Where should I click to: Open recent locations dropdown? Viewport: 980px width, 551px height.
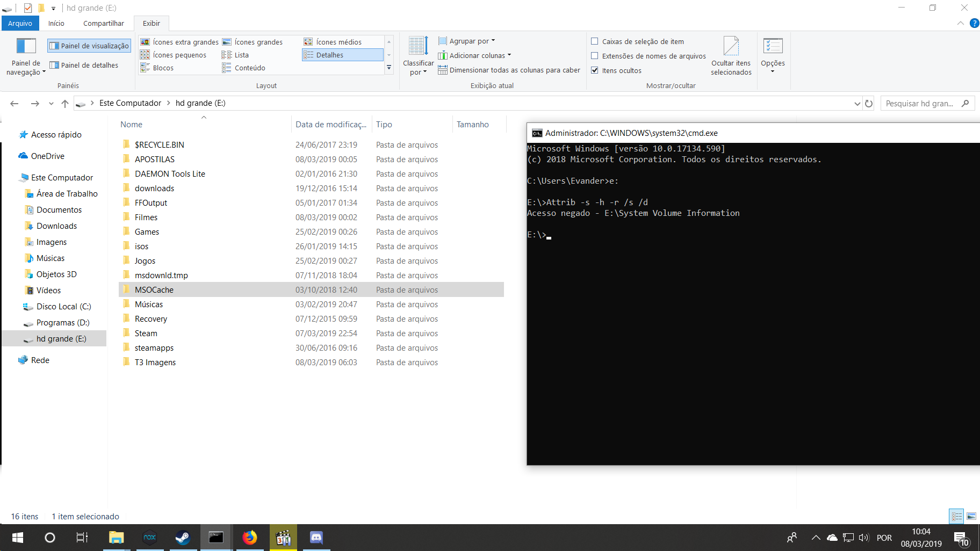coord(51,104)
